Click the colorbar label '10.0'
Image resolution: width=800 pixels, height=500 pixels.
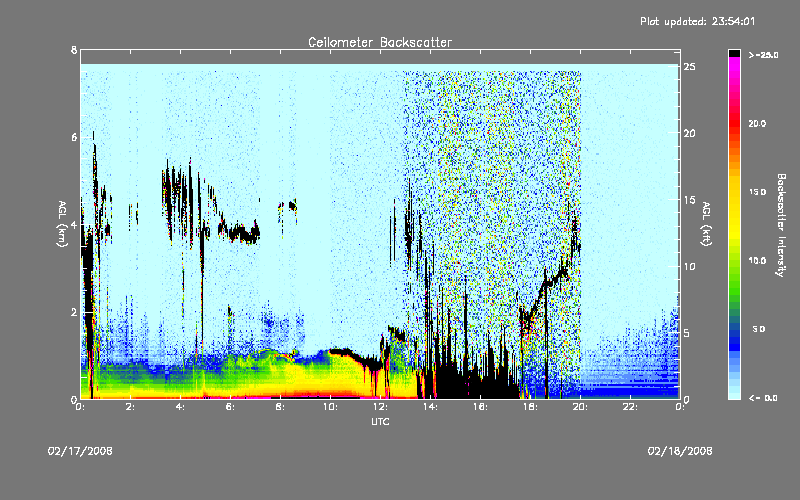(757, 261)
